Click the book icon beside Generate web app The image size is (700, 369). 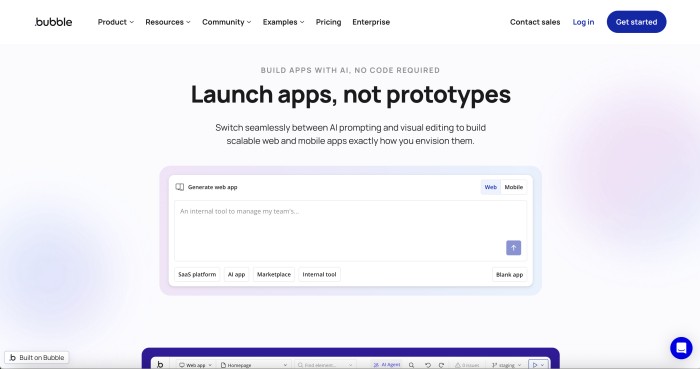pos(179,187)
